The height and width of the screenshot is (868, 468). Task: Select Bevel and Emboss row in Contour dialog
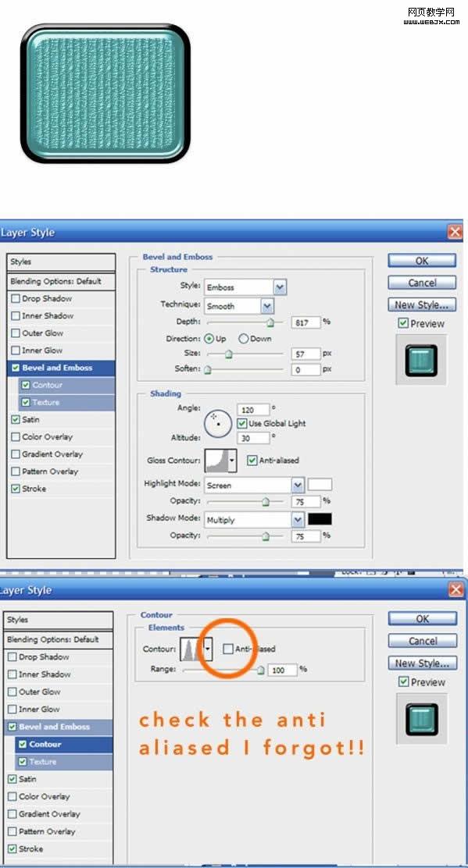[x=59, y=727]
